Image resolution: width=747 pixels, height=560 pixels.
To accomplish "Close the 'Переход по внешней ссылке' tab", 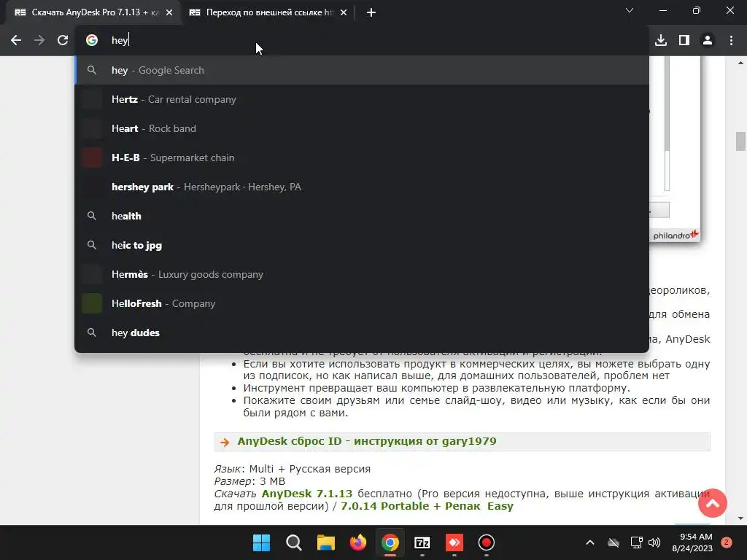I will tap(344, 13).
